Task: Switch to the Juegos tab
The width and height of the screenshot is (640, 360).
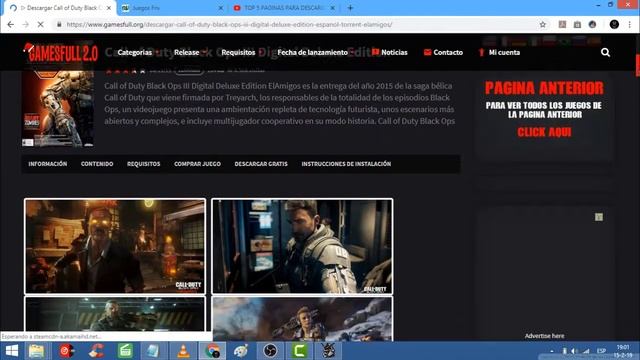Action: (172, 8)
